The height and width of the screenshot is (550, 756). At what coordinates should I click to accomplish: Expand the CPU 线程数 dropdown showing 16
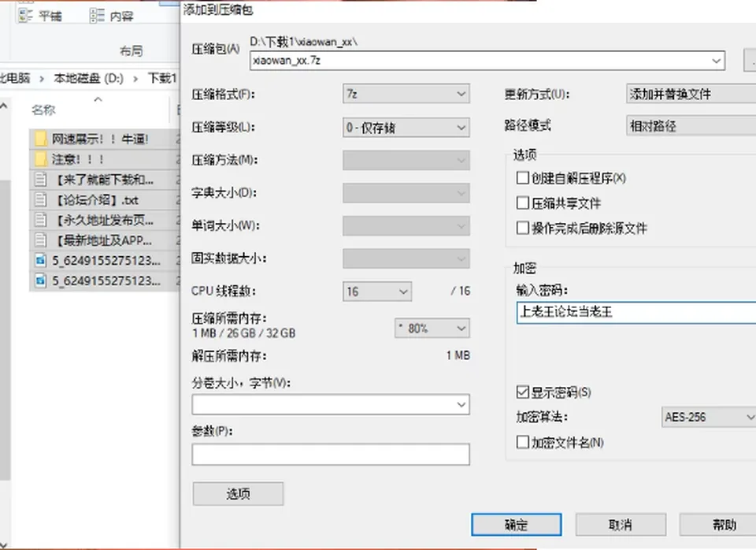point(377,292)
